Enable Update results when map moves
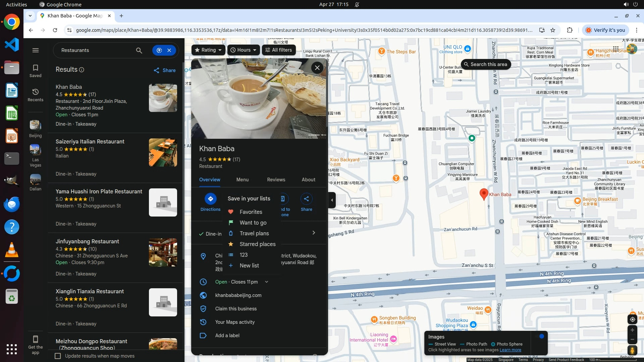This screenshot has height=362, width=644. (x=58, y=356)
